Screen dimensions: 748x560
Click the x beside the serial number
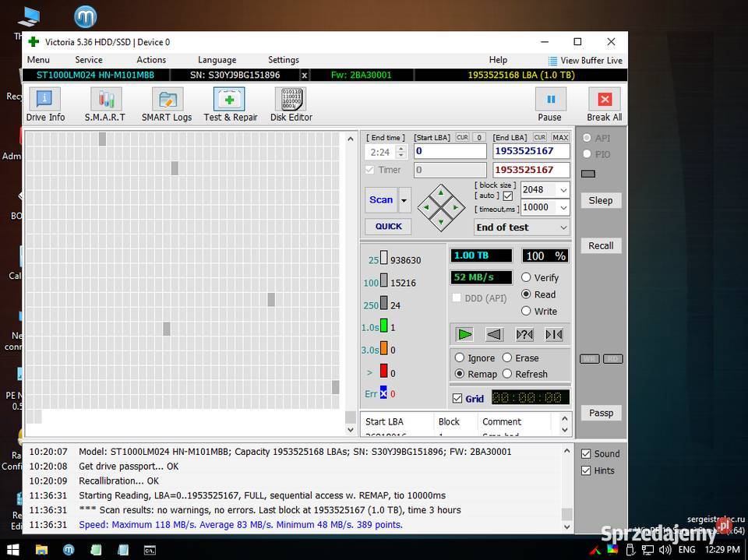point(305,76)
